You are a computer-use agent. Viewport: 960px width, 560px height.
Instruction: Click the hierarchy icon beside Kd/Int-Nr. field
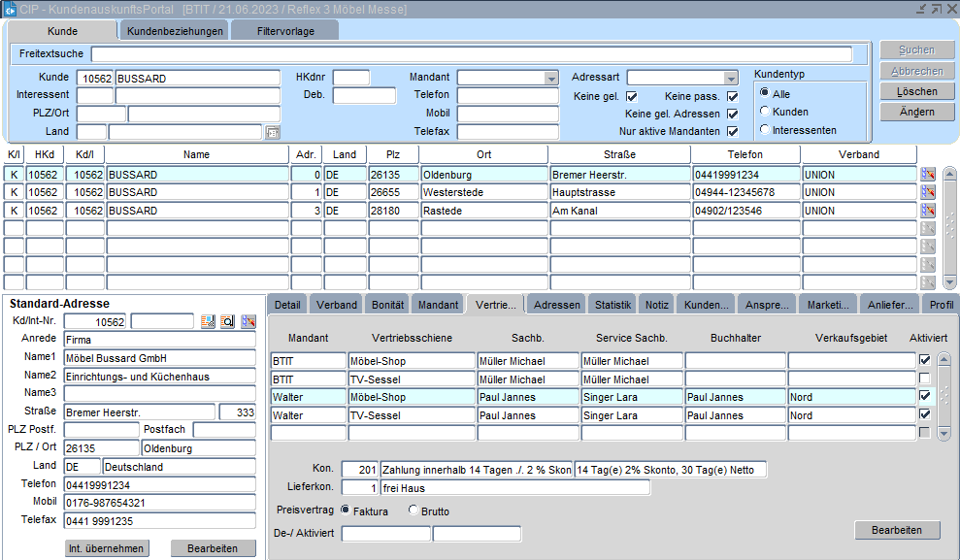248,321
